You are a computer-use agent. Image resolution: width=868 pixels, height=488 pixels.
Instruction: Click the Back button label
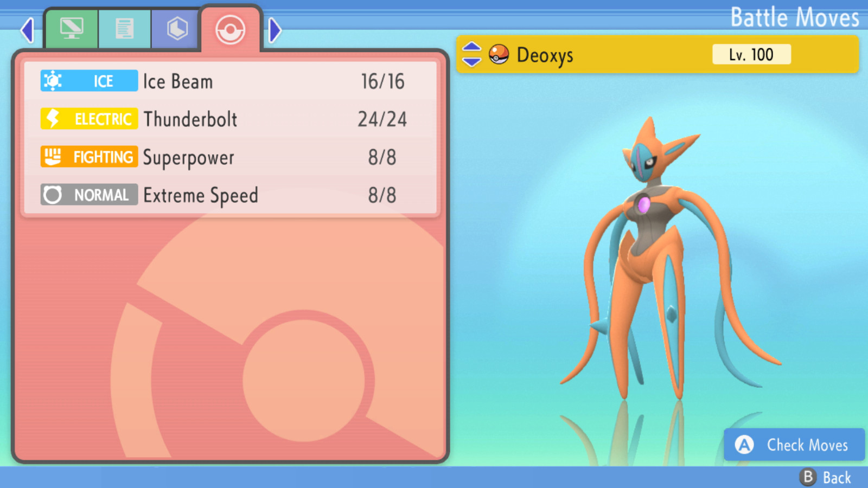coord(837,478)
